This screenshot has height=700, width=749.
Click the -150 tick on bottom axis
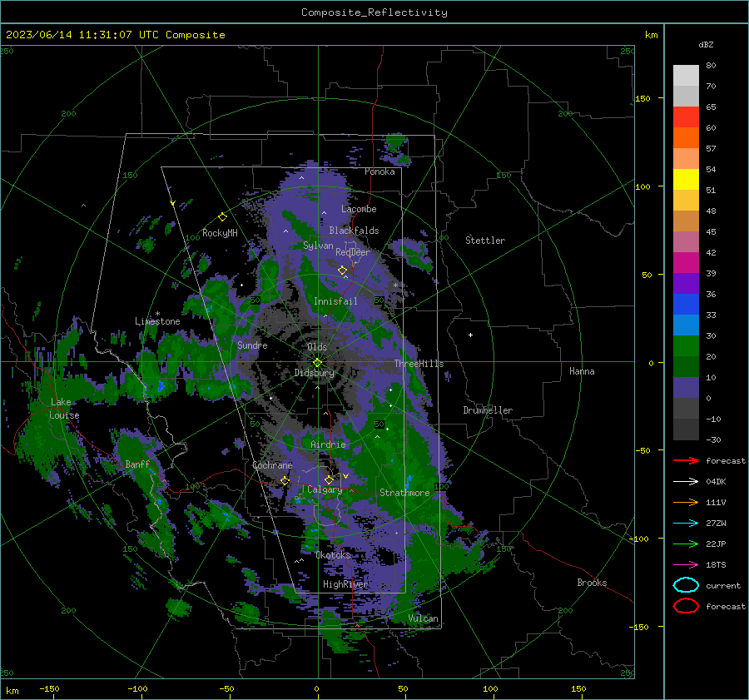tap(49, 688)
